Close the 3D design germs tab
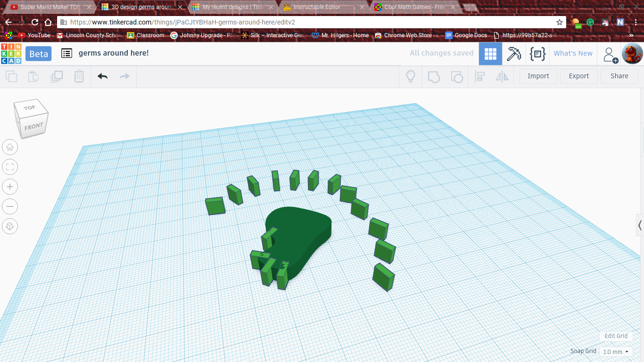644x362 pixels. 180,7
